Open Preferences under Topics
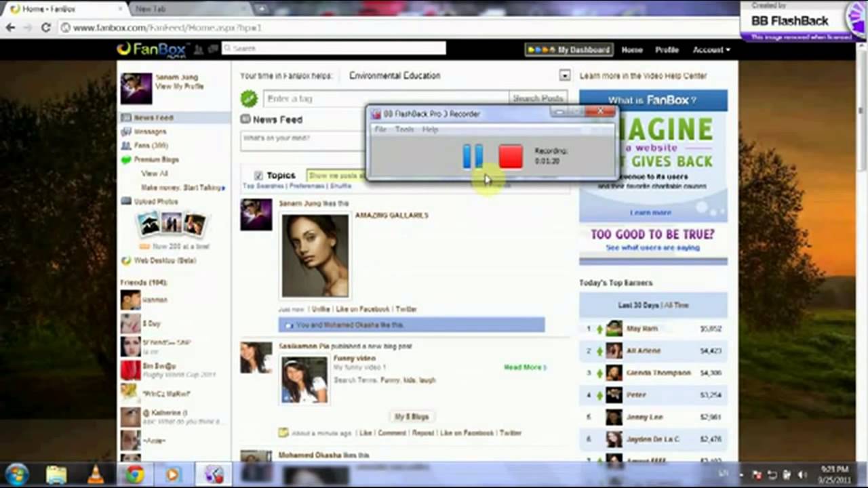This screenshot has width=868, height=488. (307, 186)
